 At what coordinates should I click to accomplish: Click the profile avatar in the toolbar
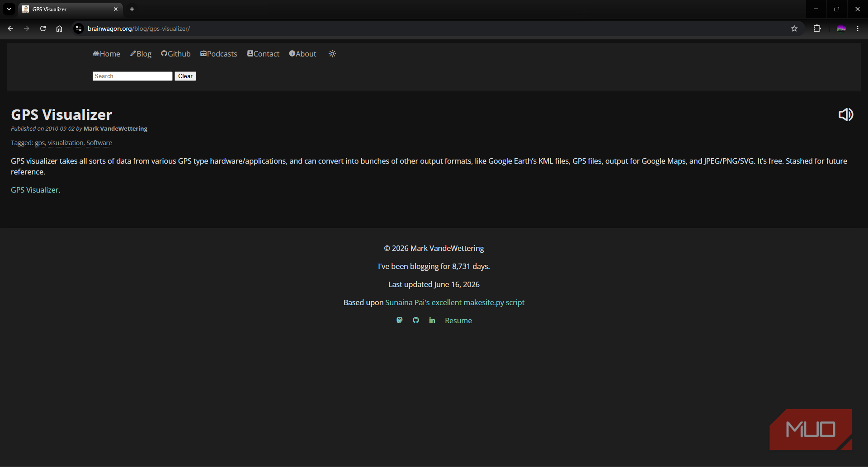click(841, 28)
